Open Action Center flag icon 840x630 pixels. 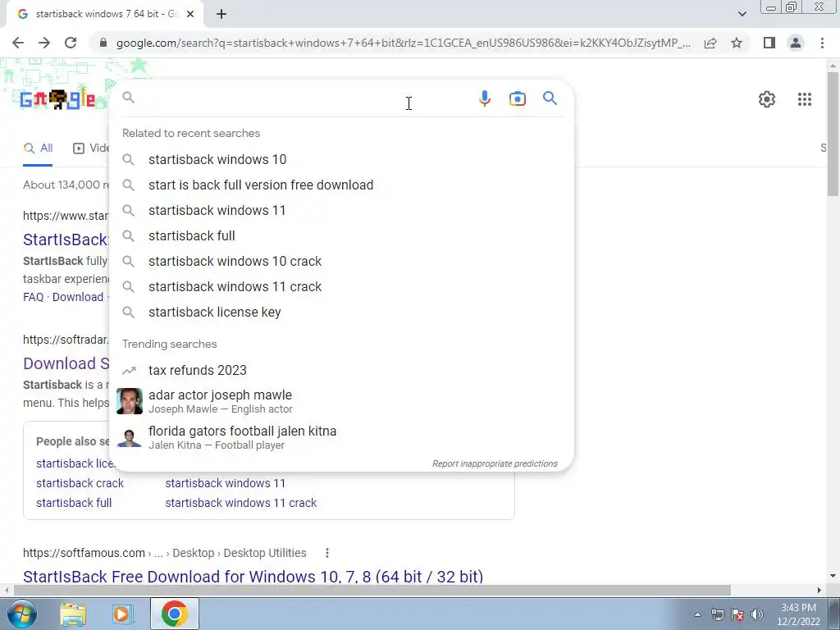tap(737, 614)
